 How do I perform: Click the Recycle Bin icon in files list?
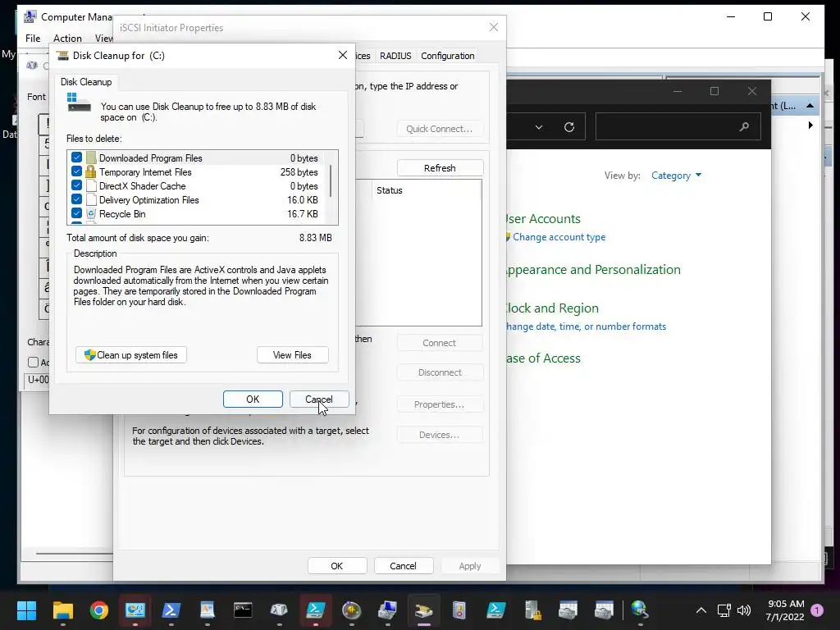click(x=91, y=214)
